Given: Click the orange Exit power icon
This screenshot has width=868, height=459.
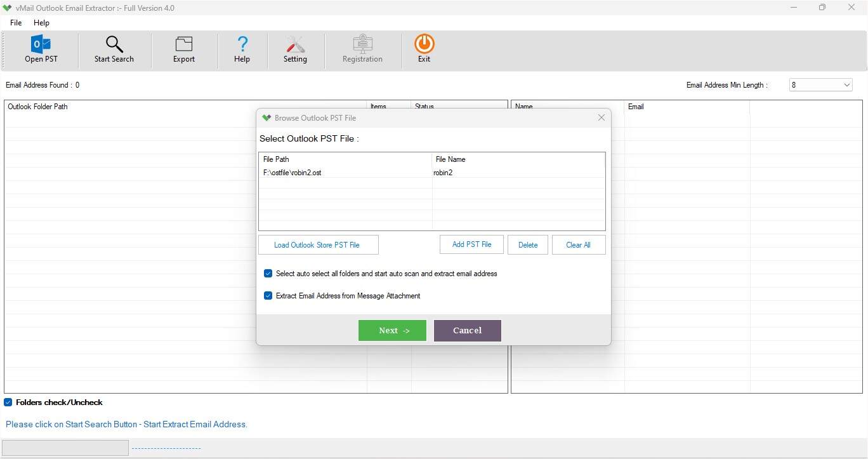Looking at the screenshot, I should coord(424,44).
